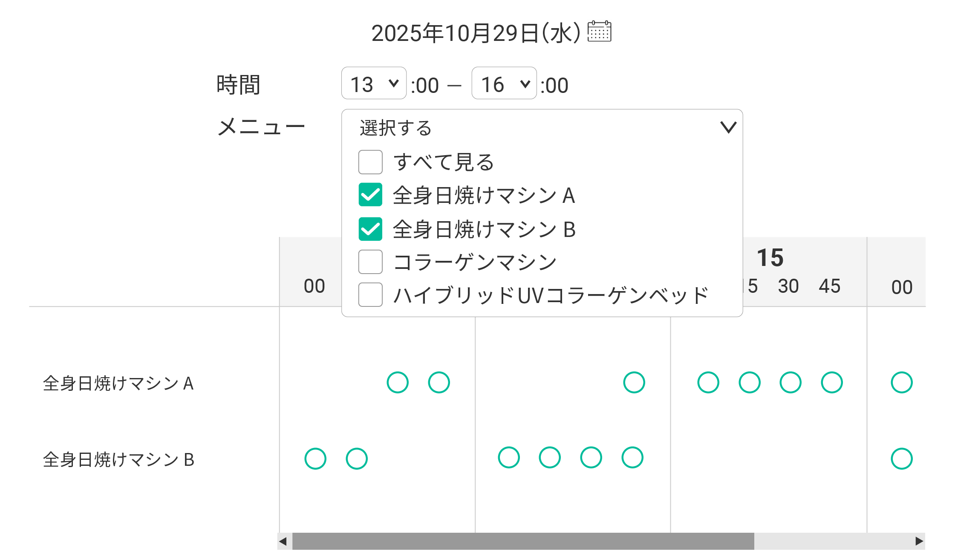The width and height of the screenshot is (955, 560).
Task: Select ハイブリッドUVコラーゲンベッド menu option
Action: (x=370, y=294)
